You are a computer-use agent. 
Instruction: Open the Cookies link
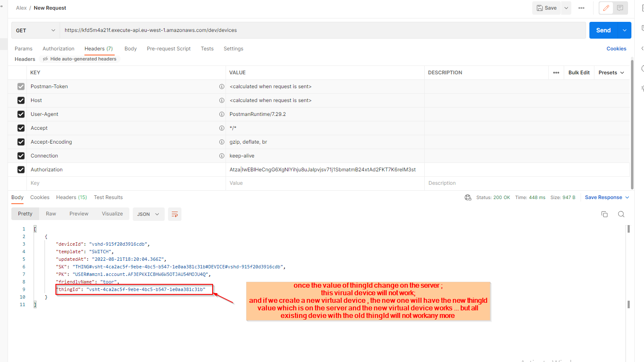(616, 48)
